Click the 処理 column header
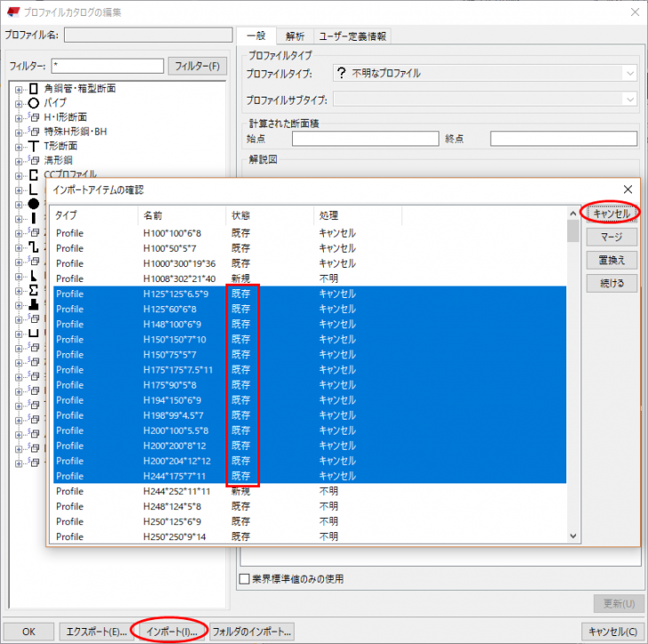This screenshot has height=644, width=648. [x=358, y=216]
